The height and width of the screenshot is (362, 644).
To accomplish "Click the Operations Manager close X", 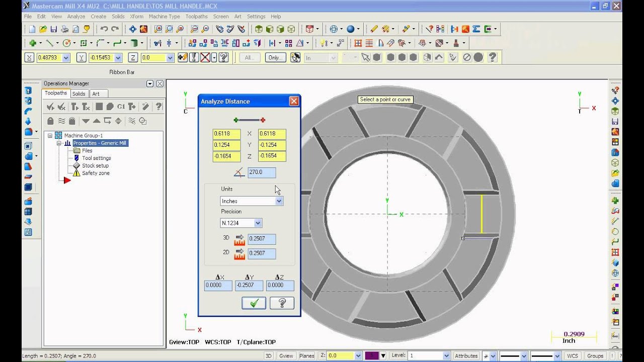I will pyautogui.click(x=159, y=83).
